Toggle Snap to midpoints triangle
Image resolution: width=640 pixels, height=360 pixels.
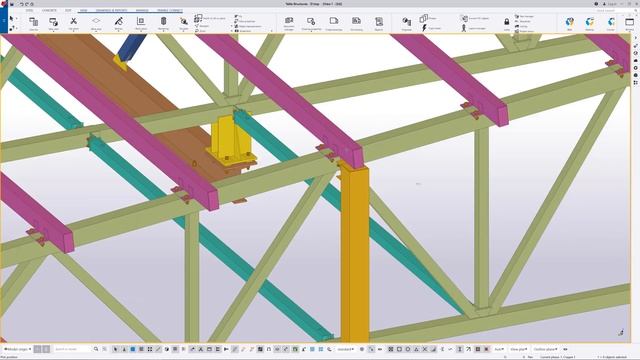[416, 349]
